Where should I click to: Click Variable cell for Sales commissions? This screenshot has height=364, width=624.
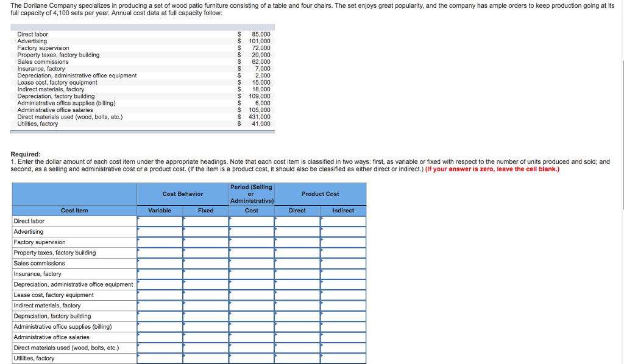click(x=160, y=264)
